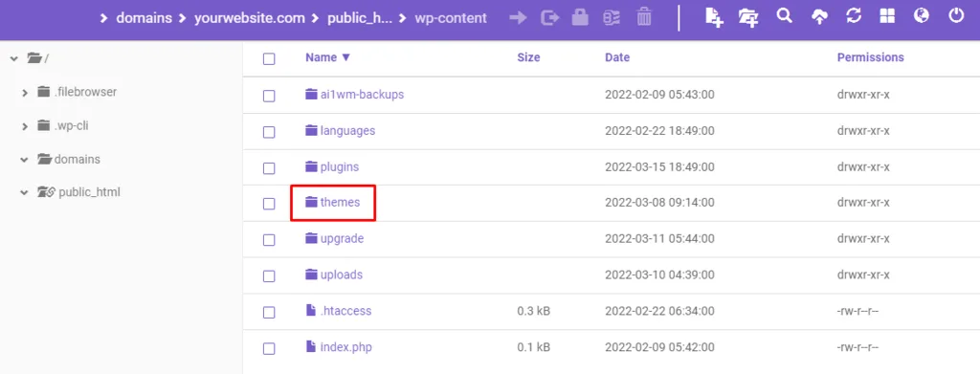Go to domains in the breadcrumb
Image resolution: width=980 pixels, height=374 pixels.
point(144,18)
